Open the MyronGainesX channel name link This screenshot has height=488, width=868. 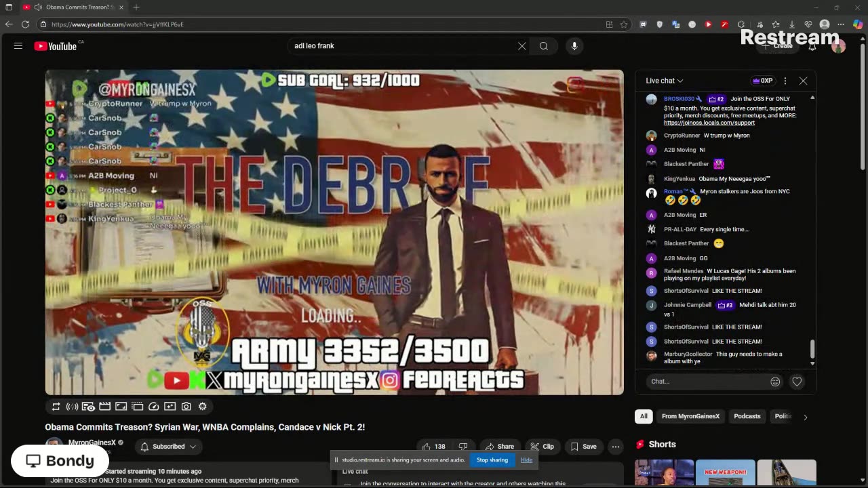[92, 443]
